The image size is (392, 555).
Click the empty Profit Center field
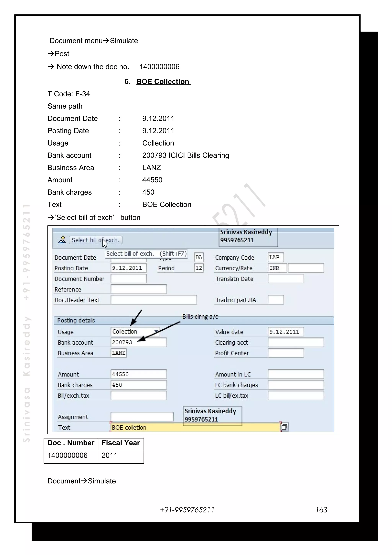tap(286, 353)
